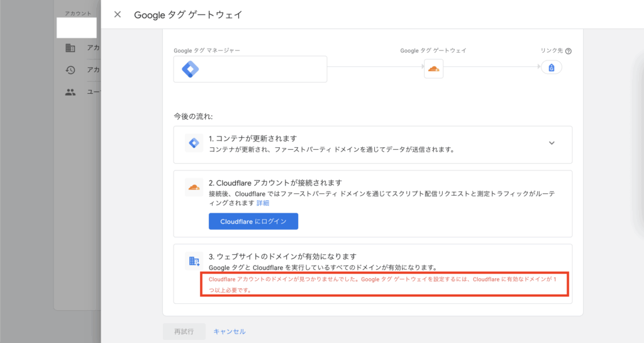Image resolution: width=644 pixels, height=343 pixels.
Task: Open the accounts building icon in sidebar
Action: pyautogui.click(x=70, y=48)
